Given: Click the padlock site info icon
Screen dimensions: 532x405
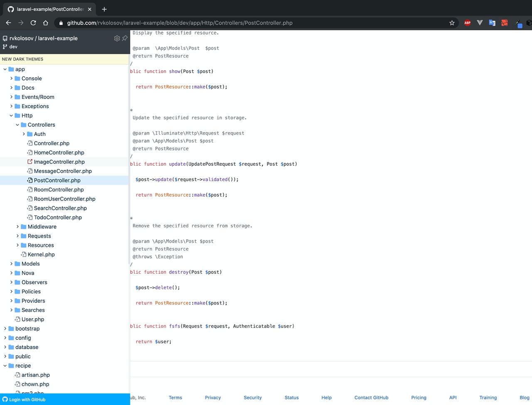Looking at the screenshot, I should pos(61,23).
